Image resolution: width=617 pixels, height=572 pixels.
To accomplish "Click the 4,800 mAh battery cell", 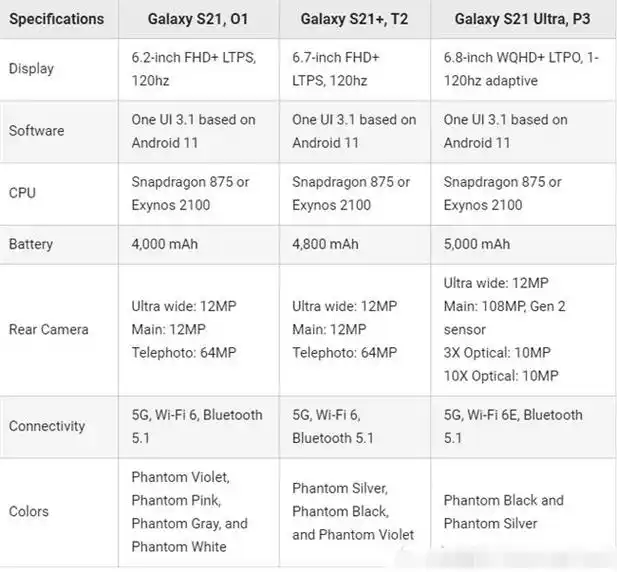I will (325, 244).
